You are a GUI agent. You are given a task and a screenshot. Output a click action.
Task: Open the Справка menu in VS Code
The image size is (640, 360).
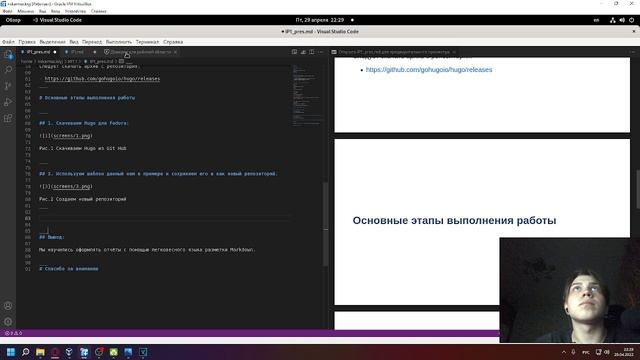(x=173, y=42)
